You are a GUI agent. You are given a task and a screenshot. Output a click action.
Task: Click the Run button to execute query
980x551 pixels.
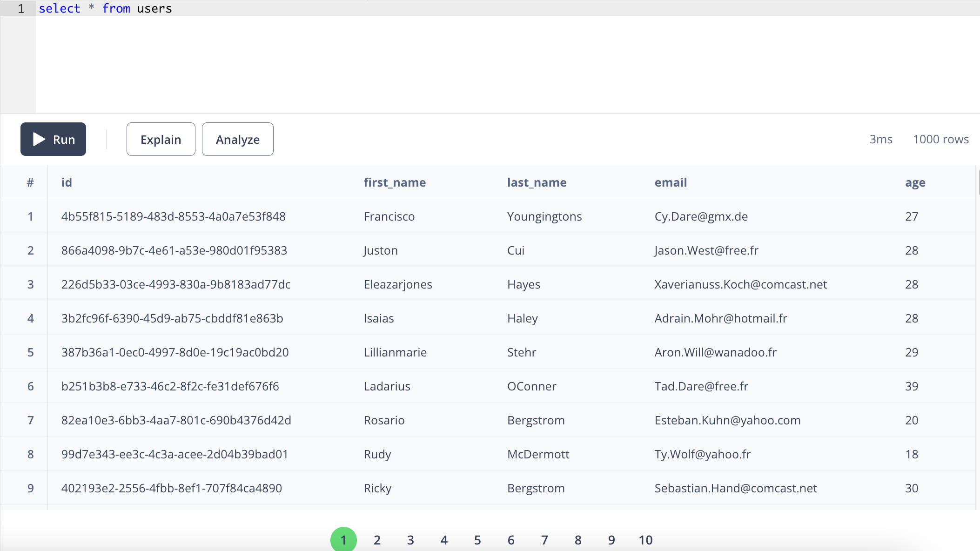tap(53, 139)
